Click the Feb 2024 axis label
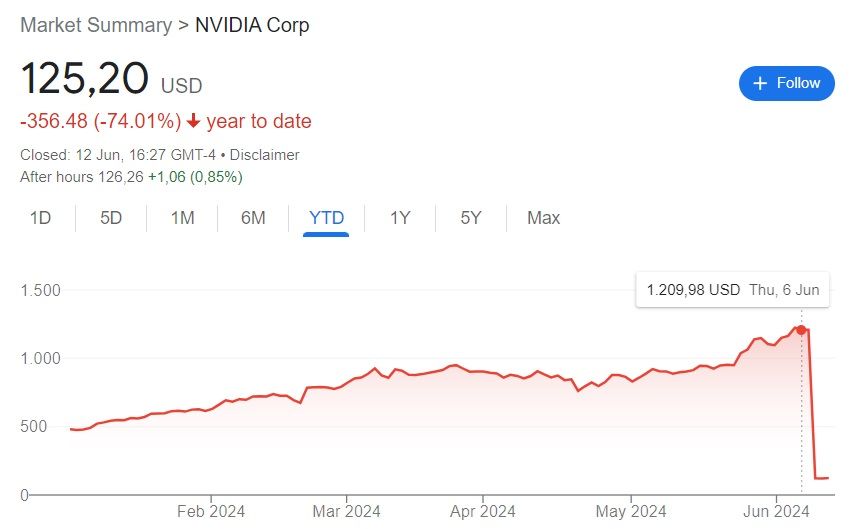The height and width of the screenshot is (529, 855). point(211,511)
